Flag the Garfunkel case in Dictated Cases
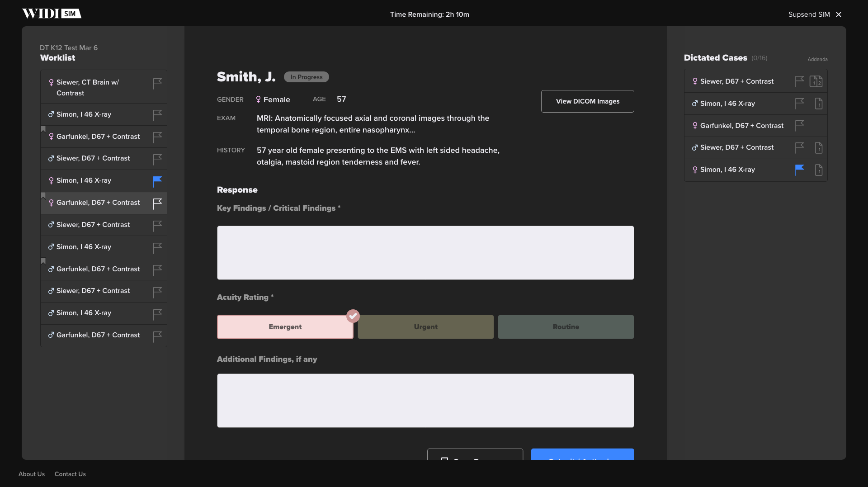 click(x=799, y=125)
